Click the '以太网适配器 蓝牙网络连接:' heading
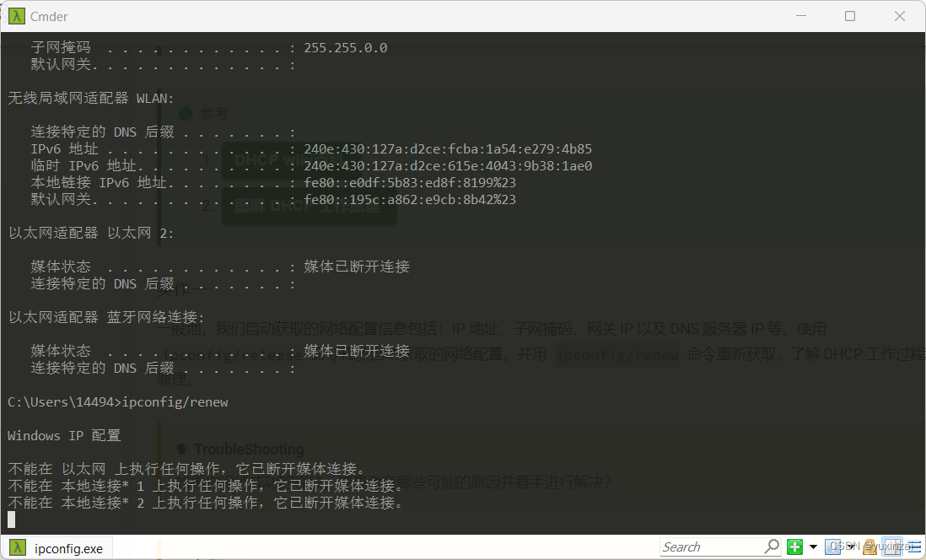The image size is (926, 560). coord(106,317)
